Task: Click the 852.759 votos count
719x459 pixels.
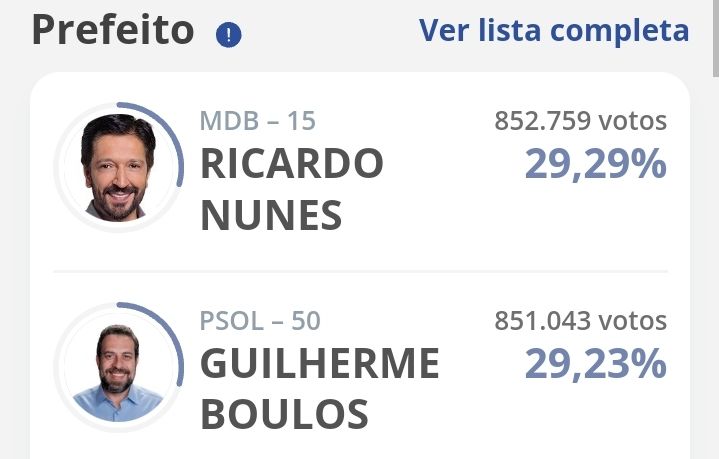Action: (580, 121)
